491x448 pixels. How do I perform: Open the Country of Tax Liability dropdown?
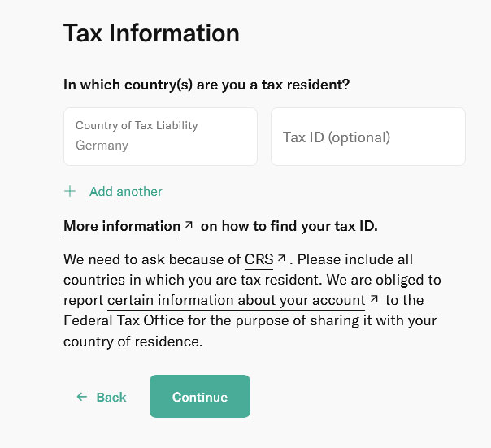coord(160,137)
